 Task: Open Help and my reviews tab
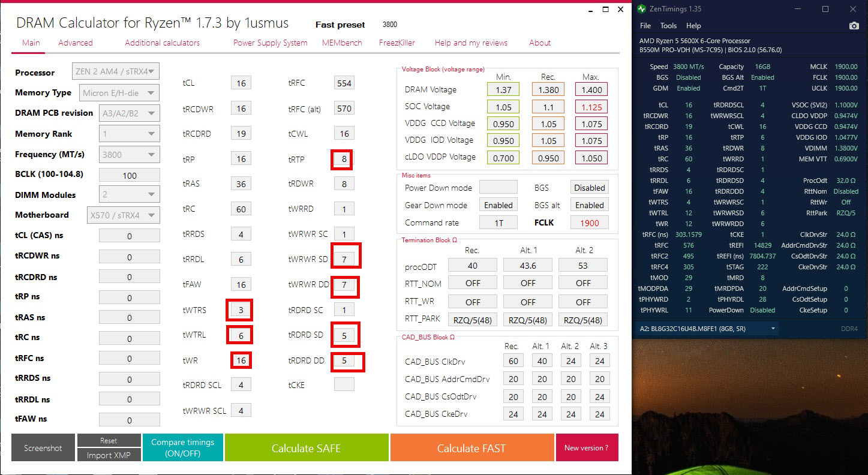[471, 43]
